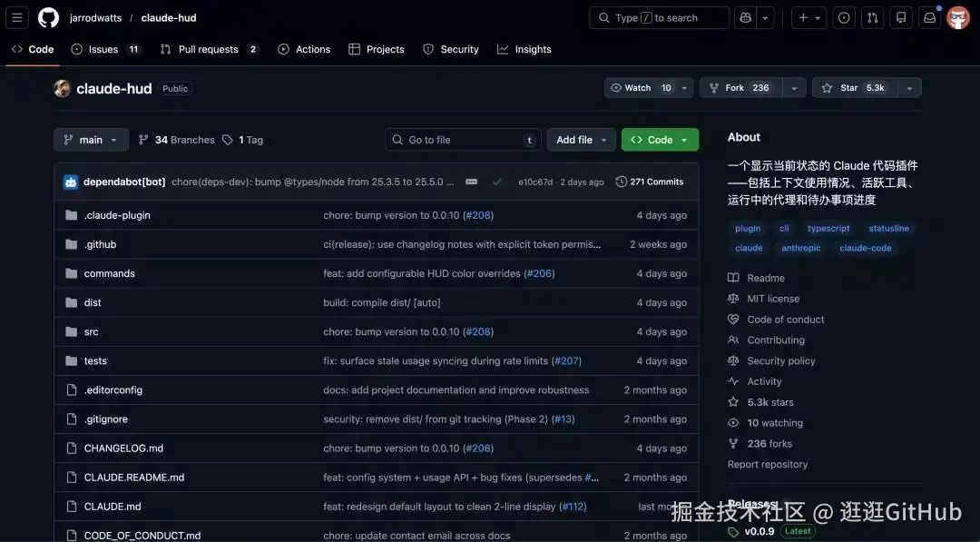Open the Security policy link

tap(781, 360)
